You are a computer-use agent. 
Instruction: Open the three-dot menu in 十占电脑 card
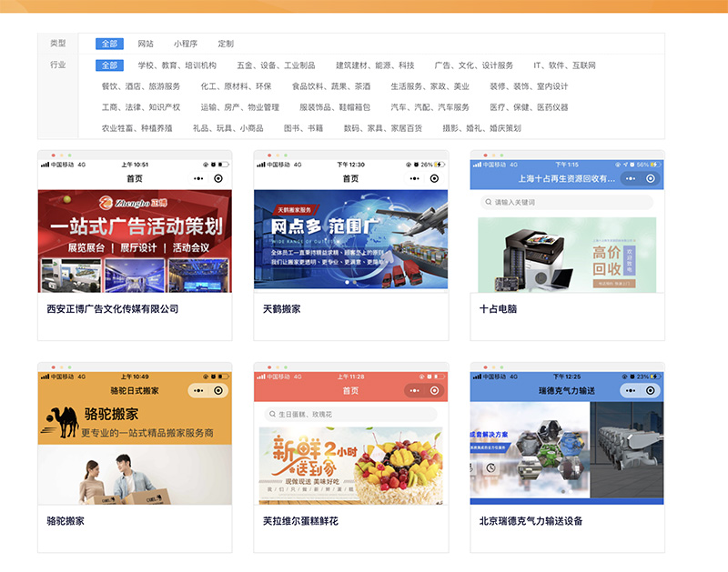point(631,178)
